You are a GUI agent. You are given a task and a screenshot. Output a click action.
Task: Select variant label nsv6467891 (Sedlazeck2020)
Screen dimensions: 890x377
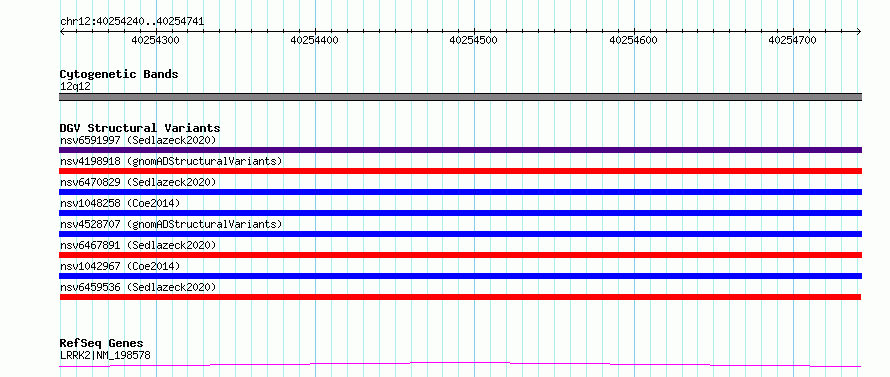138,245
